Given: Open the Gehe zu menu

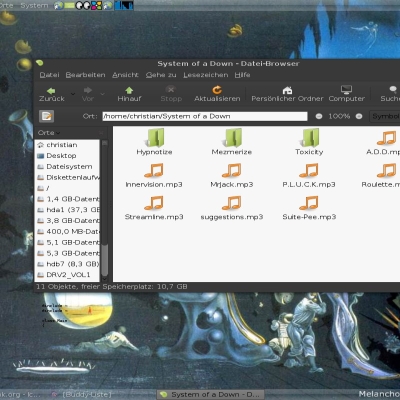Looking at the screenshot, I should pos(161,75).
